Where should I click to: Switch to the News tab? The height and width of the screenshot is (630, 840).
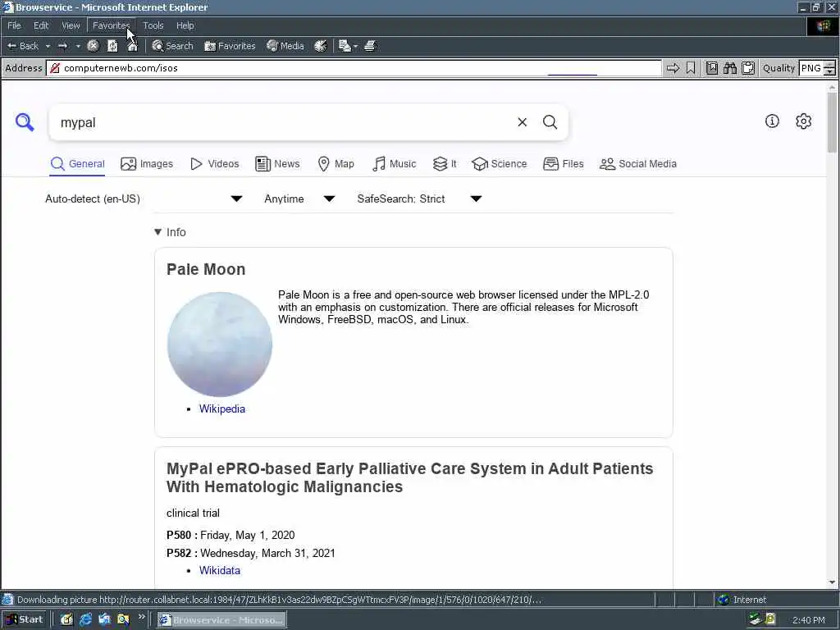(x=277, y=164)
